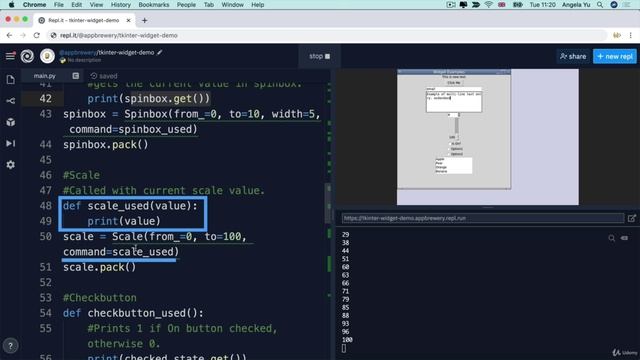Open the Repl.it hamburger menu
Screen dimensions: 640x360
[10, 56]
